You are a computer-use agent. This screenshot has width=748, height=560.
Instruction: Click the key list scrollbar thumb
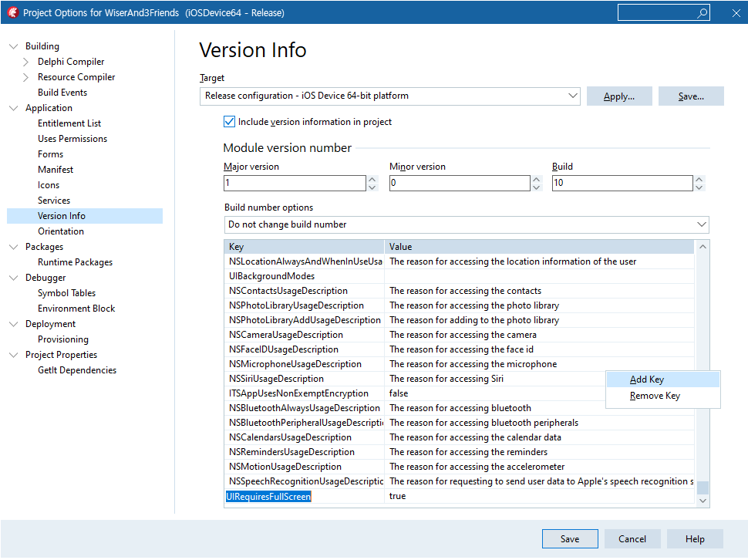point(703,488)
